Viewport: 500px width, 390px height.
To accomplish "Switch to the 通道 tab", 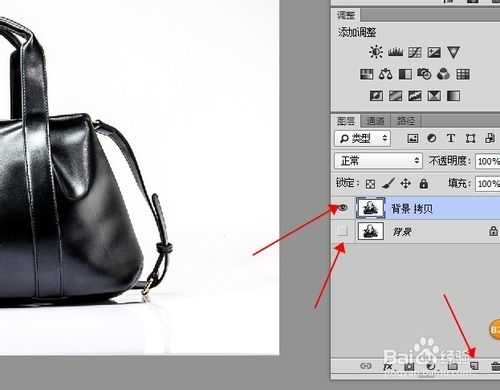I will click(376, 121).
